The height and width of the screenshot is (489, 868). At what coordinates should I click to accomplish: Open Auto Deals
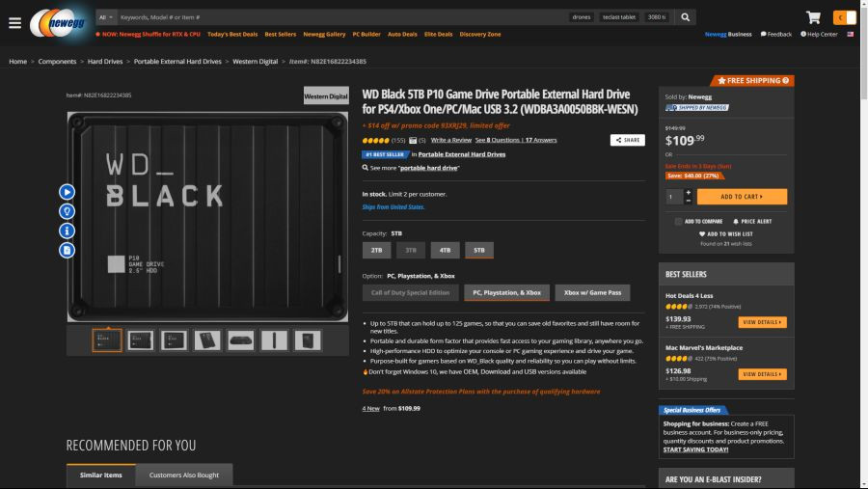tap(402, 35)
